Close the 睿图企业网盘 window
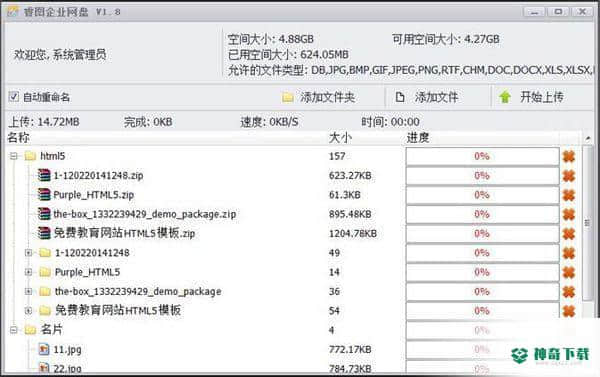600x377 pixels. pyautogui.click(x=582, y=12)
